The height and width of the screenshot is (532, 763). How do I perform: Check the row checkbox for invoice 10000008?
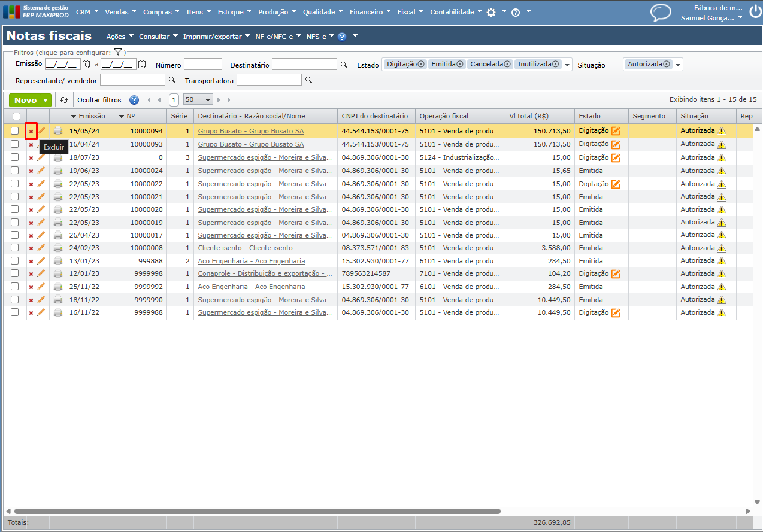point(15,248)
